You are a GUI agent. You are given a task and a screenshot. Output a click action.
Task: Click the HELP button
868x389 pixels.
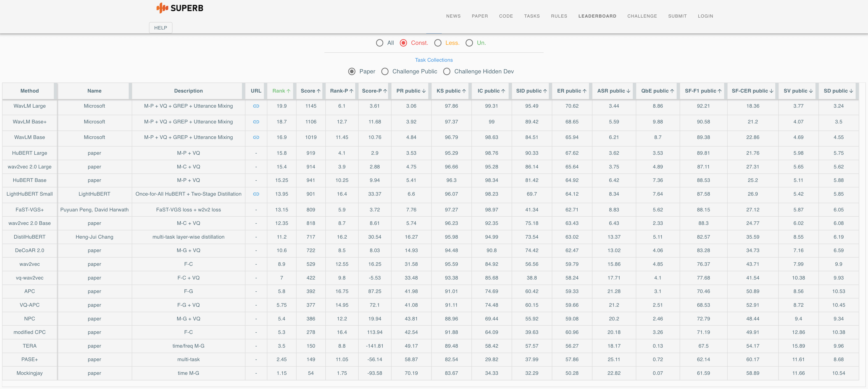(160, 28)
